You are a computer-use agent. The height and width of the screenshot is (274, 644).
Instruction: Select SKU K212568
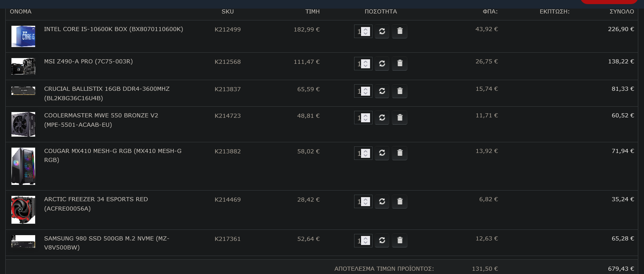point(228,62)
